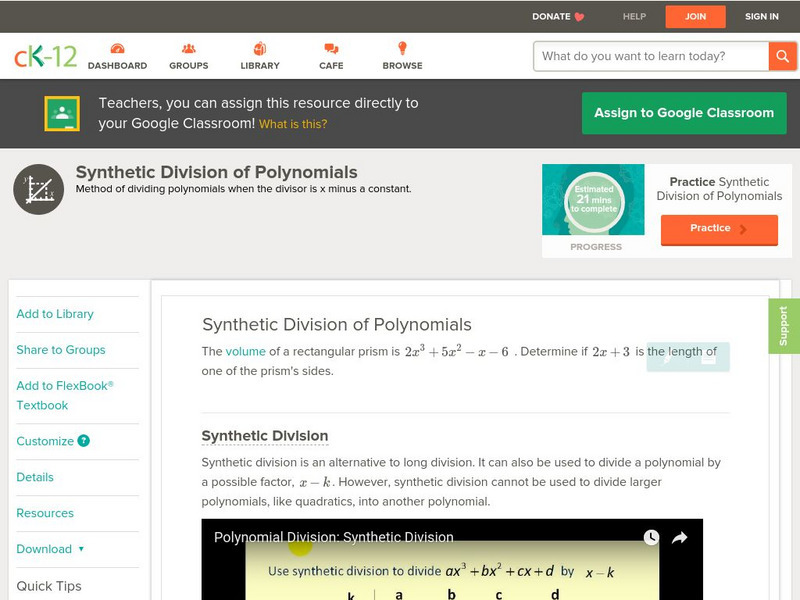Open the Dashboard icon
Screen dimensions: 800x600
(117, 49)
